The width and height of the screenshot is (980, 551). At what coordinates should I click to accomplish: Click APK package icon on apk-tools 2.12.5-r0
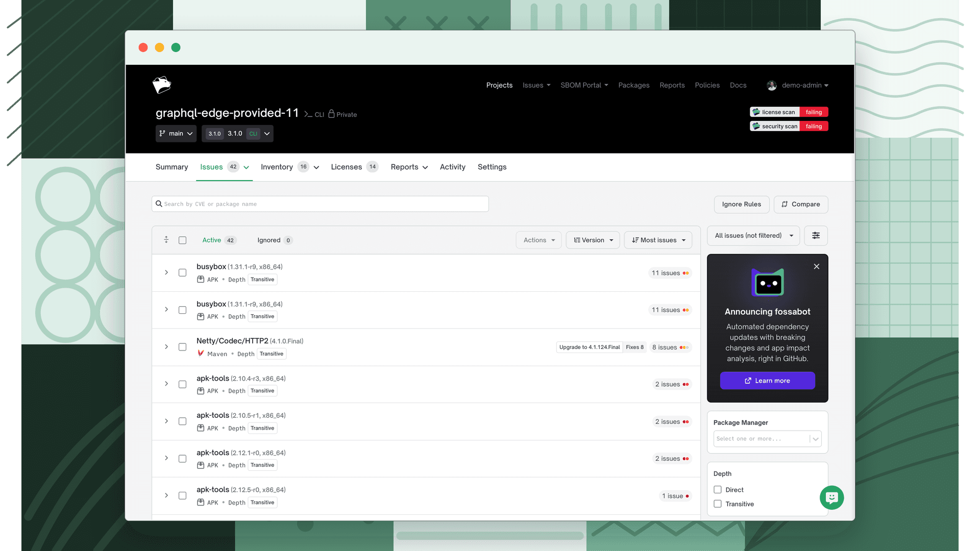coord(201,502)
